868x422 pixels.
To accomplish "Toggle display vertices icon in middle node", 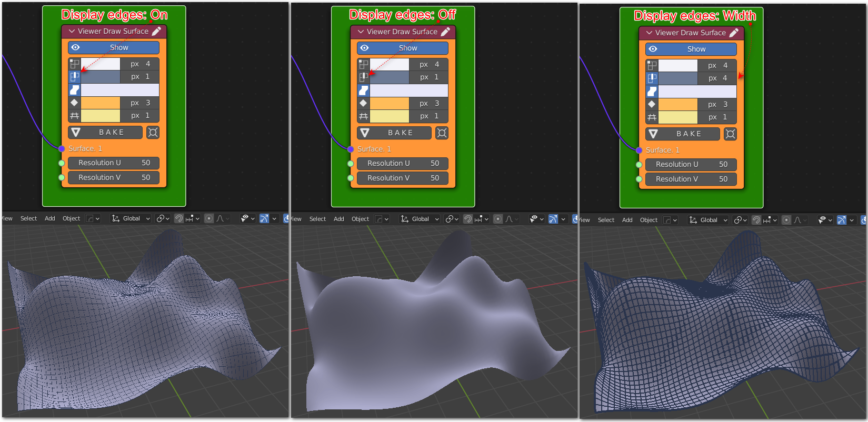I will [x=363, y=65].
